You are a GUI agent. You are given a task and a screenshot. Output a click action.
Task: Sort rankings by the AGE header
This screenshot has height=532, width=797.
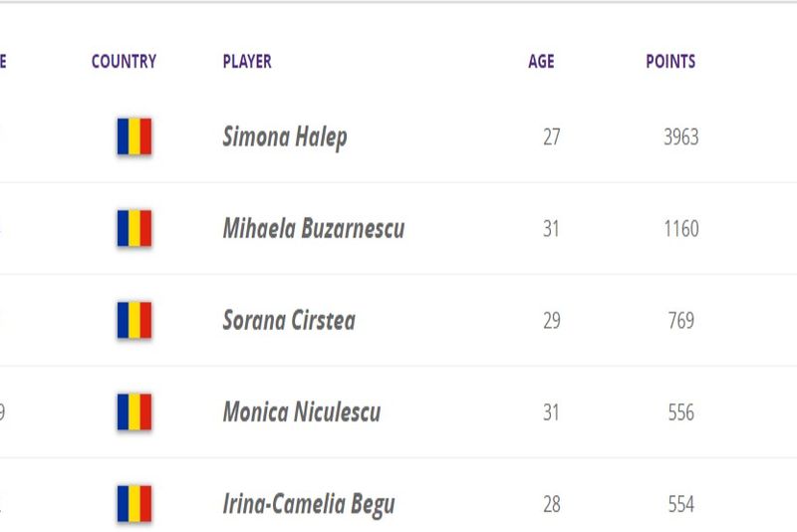[541, 62]
